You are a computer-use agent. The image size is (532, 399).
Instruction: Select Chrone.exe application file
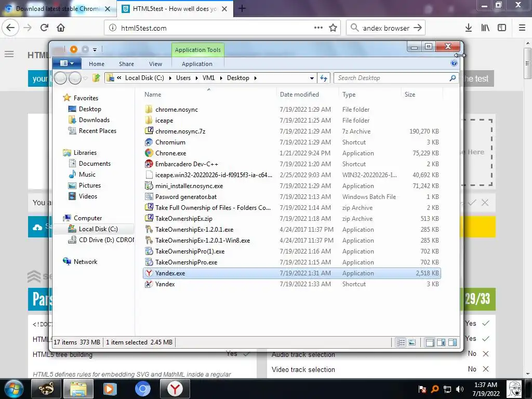point(170,153)
